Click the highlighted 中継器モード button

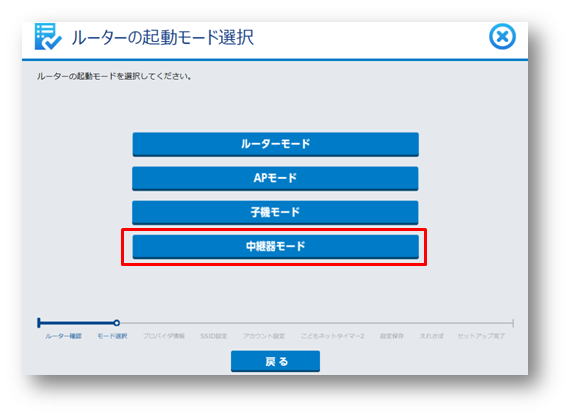click(x=276, y=246)
